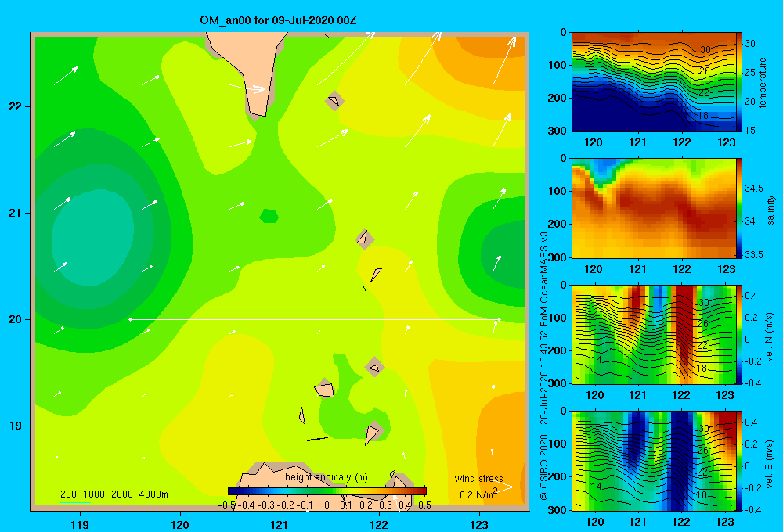The height and width of the screenshot is (532, 783).
Task: Click the latitude label 20 on main map
Action: click(x=15, y=319)
